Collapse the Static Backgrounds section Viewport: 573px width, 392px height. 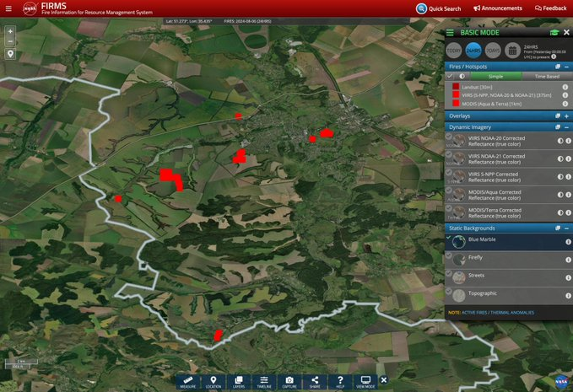566,228
